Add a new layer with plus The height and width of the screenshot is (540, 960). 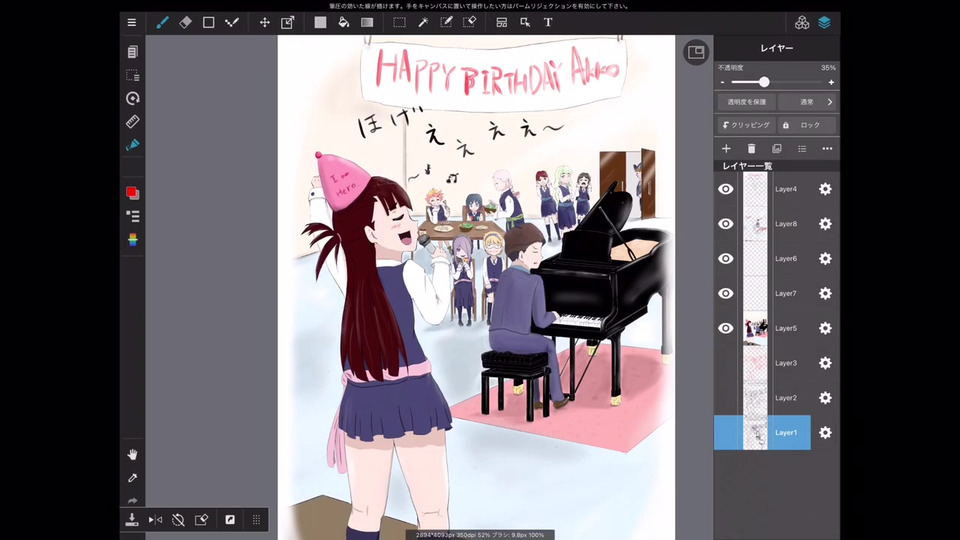[726, 149]
